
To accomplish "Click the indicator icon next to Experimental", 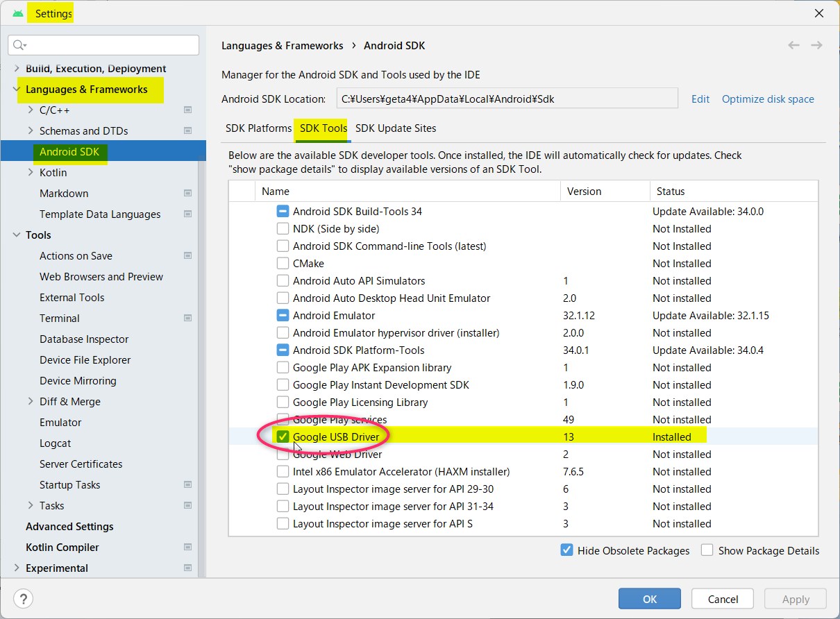I will coord(187,568).
